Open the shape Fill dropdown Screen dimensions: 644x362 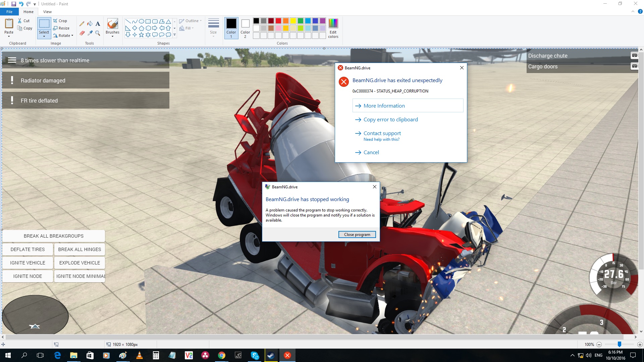pos(186,28)
